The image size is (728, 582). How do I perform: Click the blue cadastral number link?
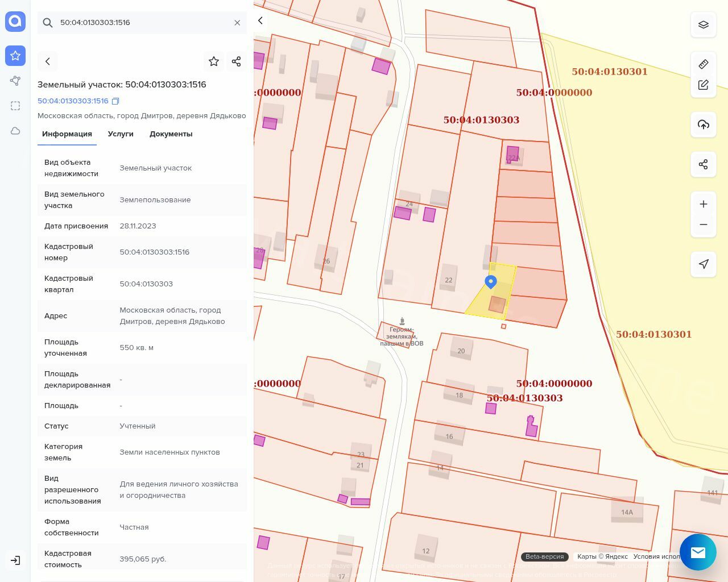pos(73,101)
